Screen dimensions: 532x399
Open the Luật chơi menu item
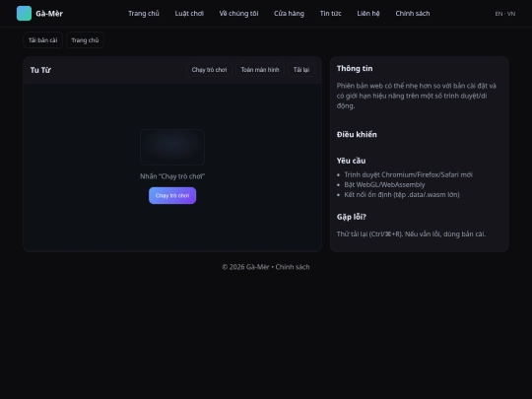189,14
